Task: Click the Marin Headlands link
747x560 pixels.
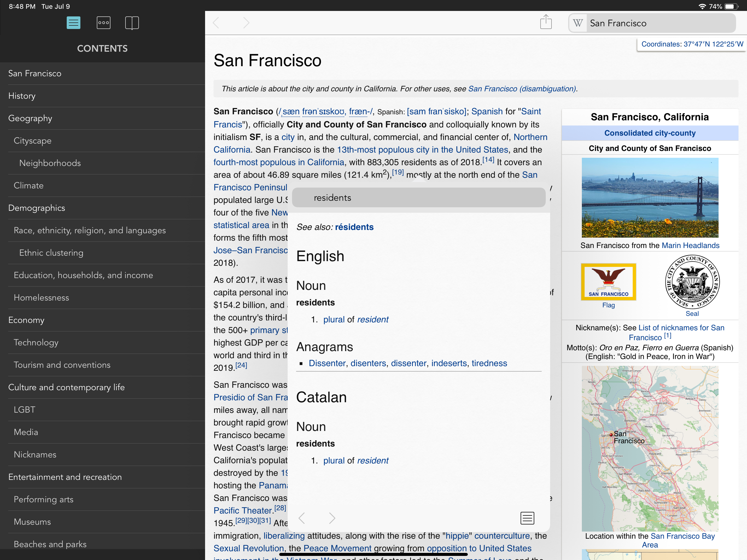Action: [x=690, y=246]
